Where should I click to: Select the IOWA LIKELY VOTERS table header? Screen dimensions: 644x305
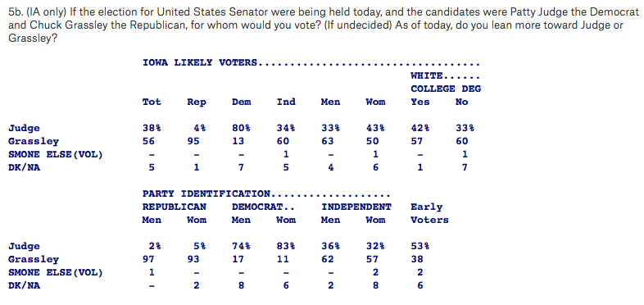pos(311,63)
